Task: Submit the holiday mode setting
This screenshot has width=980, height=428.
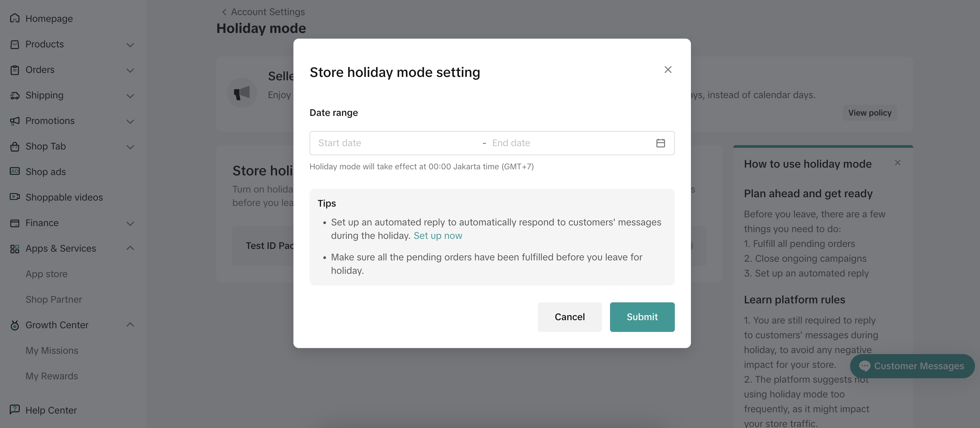Action: pyautogui.click(x=642, y=317)
